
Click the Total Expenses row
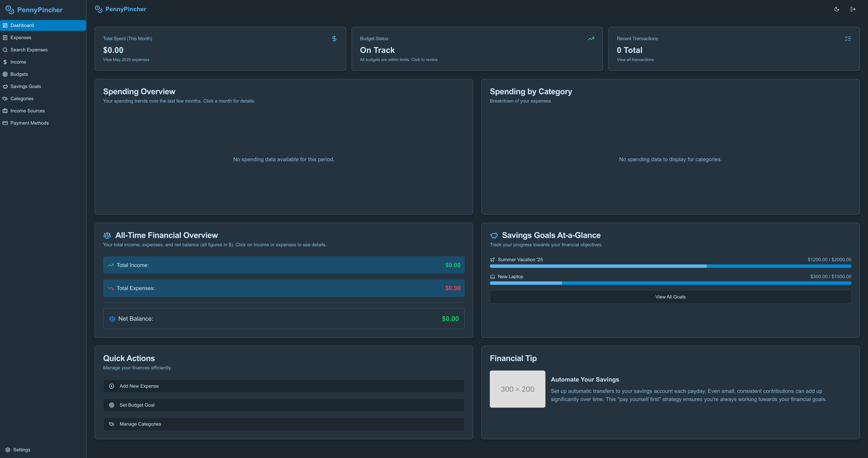click(x=284, y=288)
